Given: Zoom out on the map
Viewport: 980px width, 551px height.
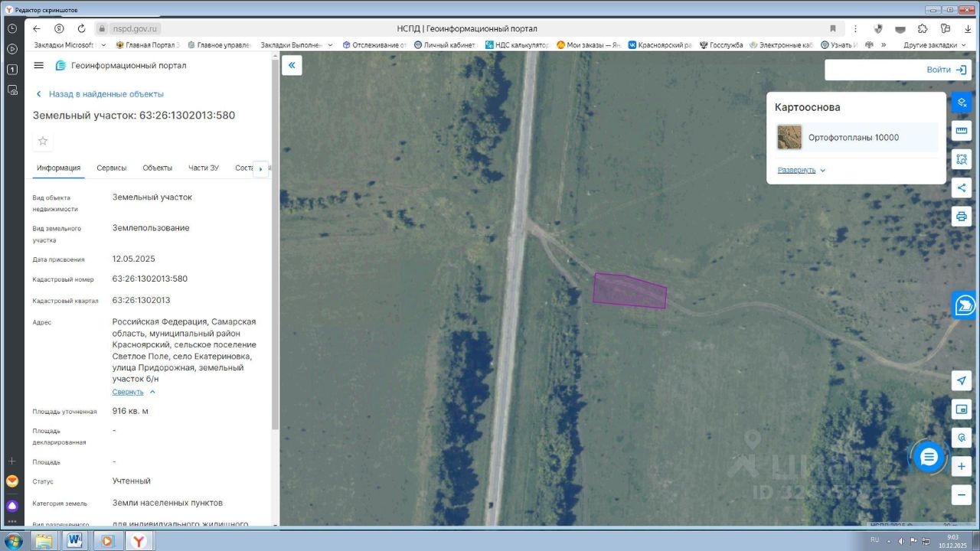Looking at the screenshot, I should pyautogui.click(x=962, y=494).
